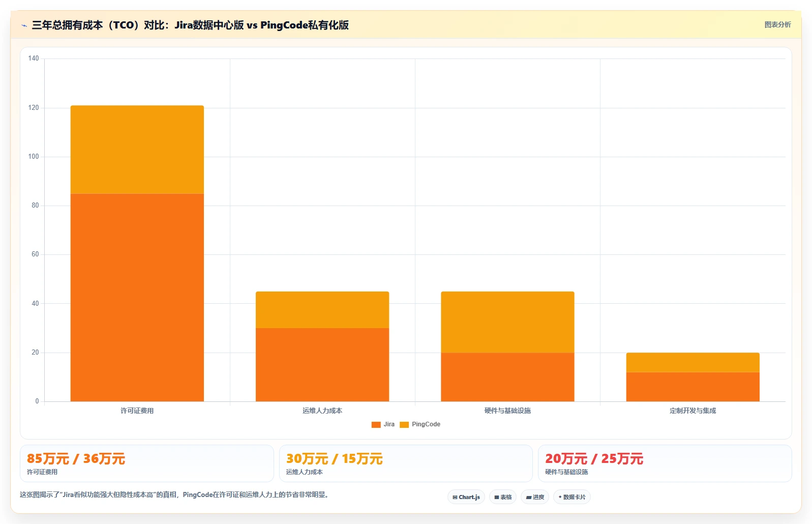
Task: Toggle the PingCode dataset in the chart legend
Action: (x=420, y=424)
